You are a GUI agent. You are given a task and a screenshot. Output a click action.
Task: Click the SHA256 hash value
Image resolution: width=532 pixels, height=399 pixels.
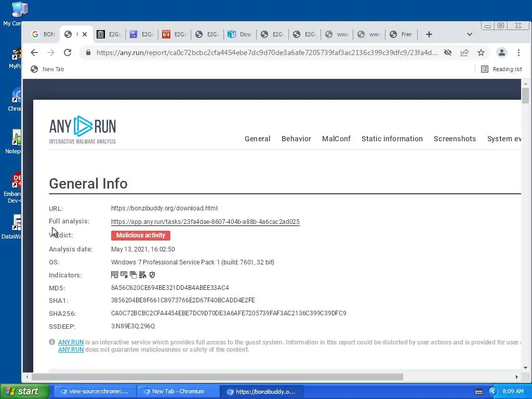click(x=229, y=313)
